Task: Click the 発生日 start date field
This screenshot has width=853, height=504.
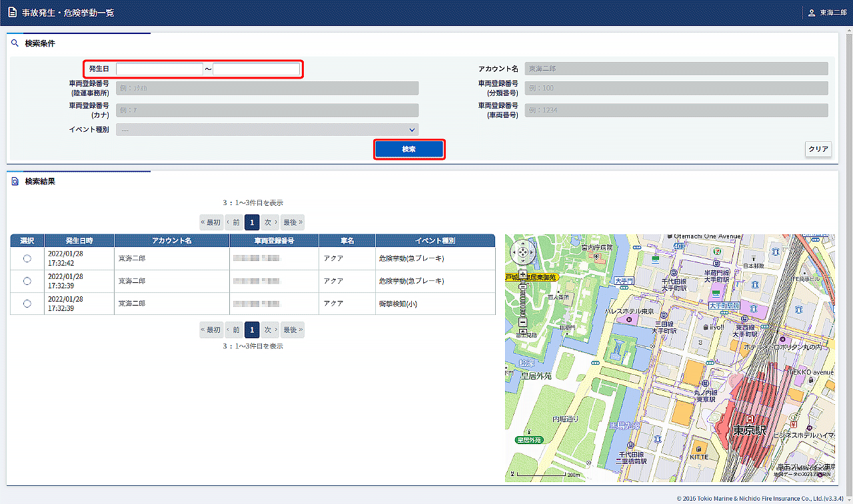Action: (x=159, y=69)
